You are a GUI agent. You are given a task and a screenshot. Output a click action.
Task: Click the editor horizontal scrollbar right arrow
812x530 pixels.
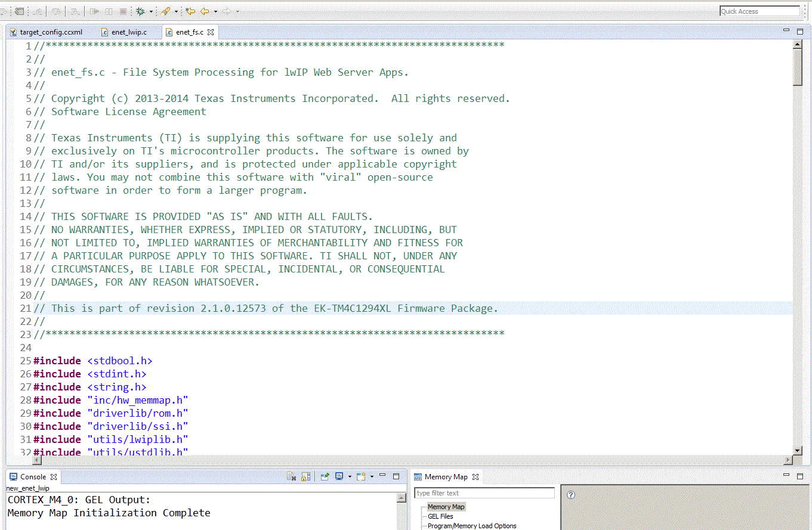pyautogui.click(x=788, y=460)
